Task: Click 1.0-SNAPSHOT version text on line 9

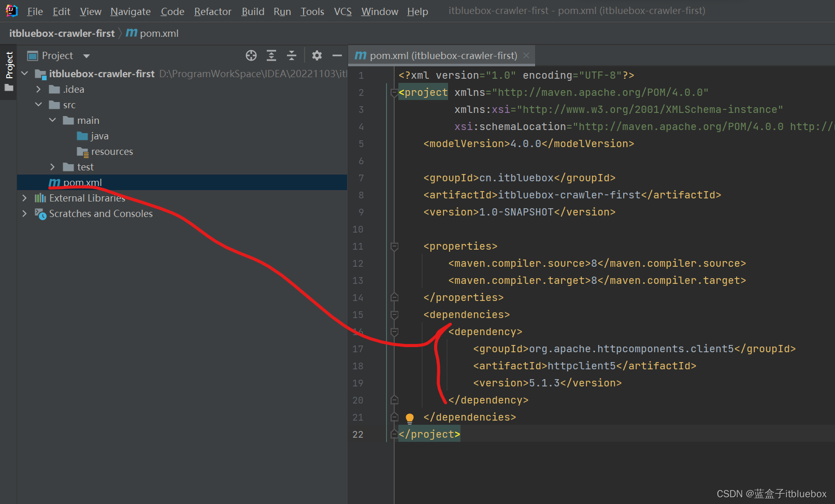Action: click(x=516, y=212)
